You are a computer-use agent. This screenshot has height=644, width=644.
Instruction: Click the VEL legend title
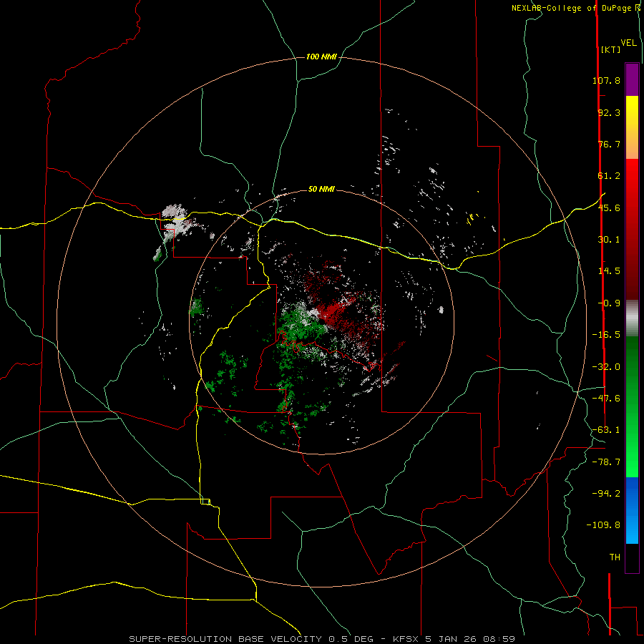(629, 43)
